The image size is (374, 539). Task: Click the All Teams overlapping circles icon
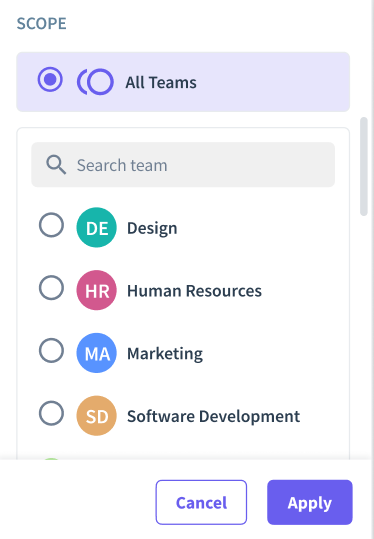coord(95,82)
